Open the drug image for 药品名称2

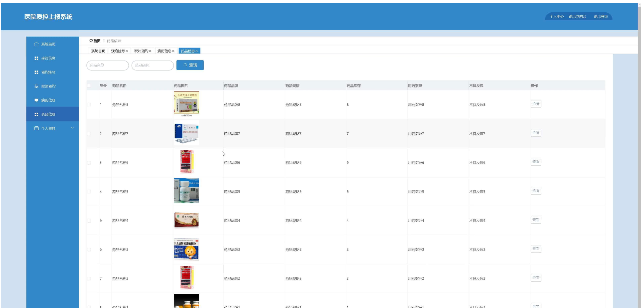click(186, 277)
